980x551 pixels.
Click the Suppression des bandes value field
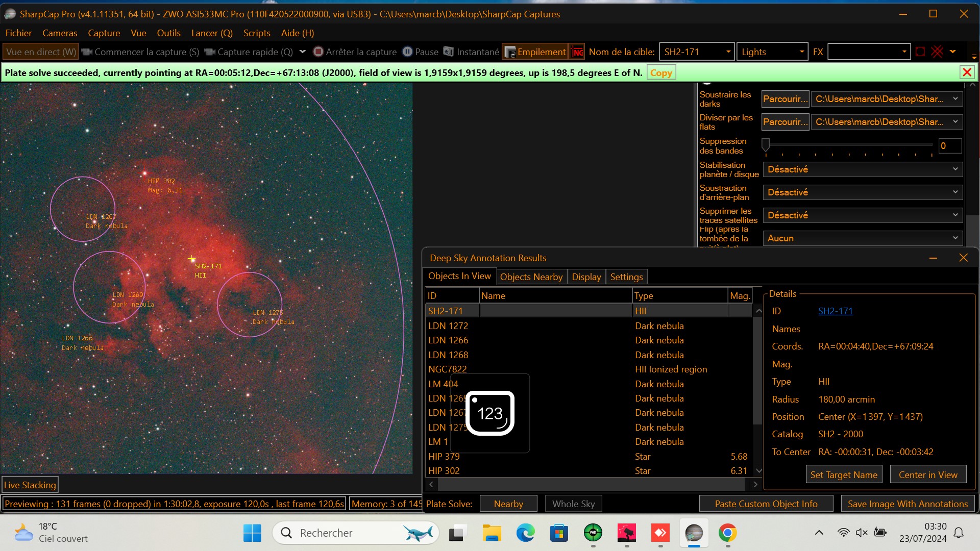click(x=950, y=146)
